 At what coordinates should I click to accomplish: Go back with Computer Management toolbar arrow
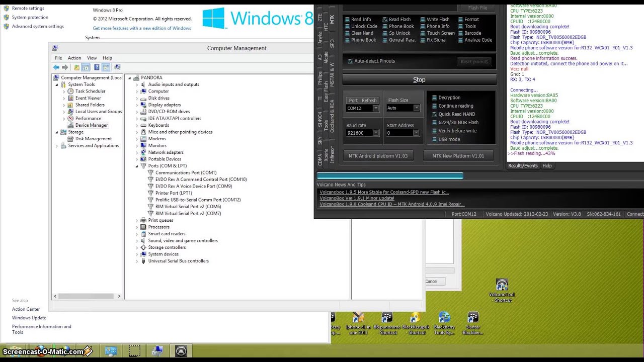(x=56, y=67)
